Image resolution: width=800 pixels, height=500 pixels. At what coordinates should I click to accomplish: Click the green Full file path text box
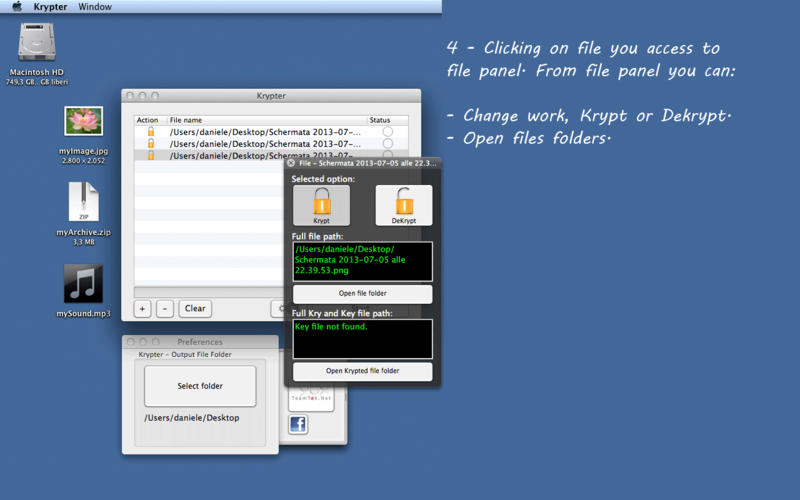[x=363, y=261]
